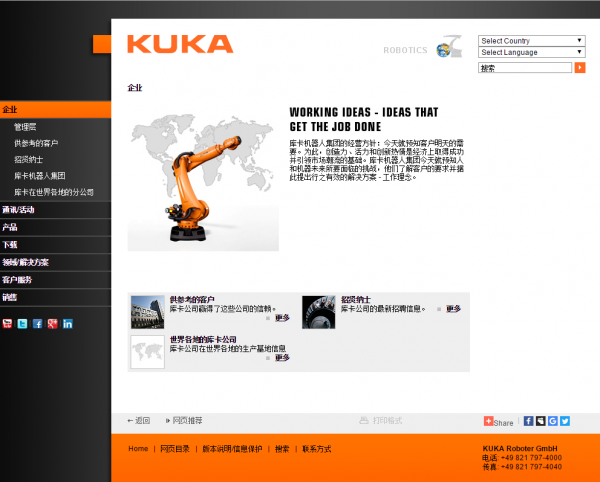
Task: Select the 企业 menu item in sidebar
Action: click(x=55, y=109)
